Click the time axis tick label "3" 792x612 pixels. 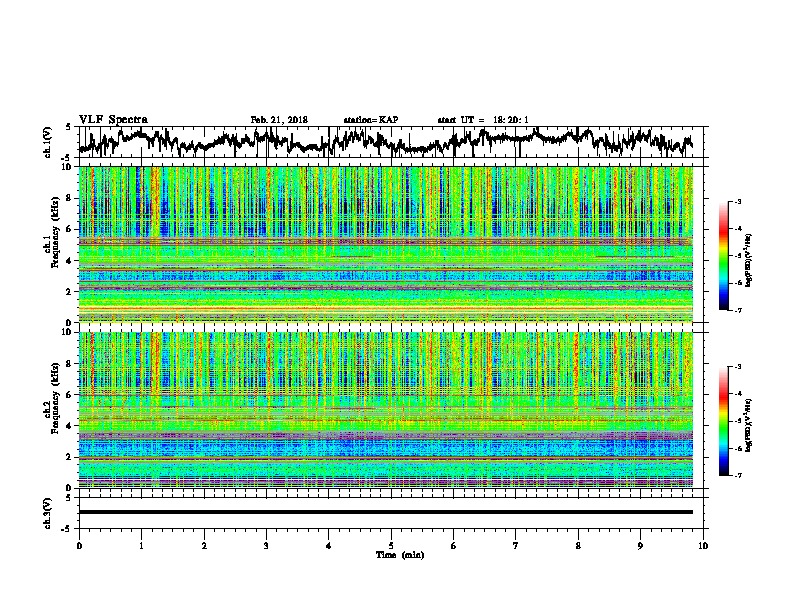click(266, 546)
